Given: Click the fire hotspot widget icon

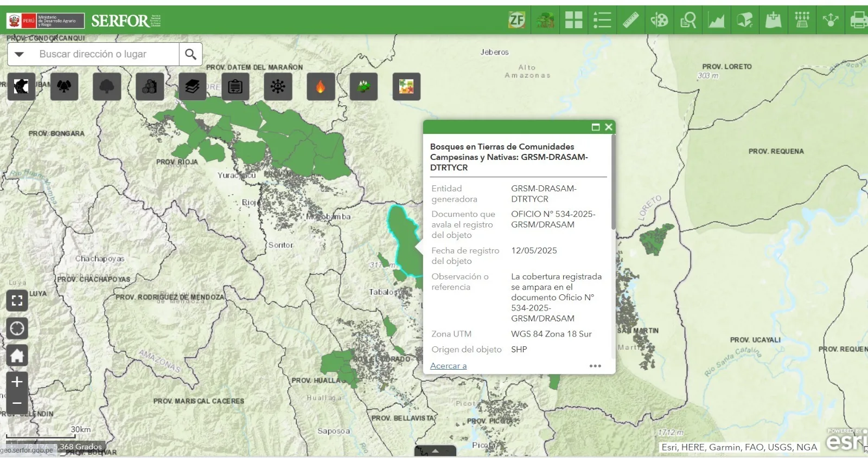Looking at the screenshot, I should click(x=321, y=87).
